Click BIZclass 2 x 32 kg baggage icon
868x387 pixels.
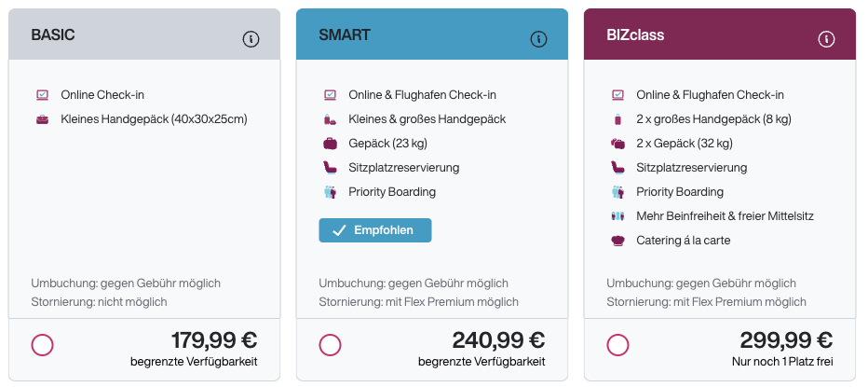coord(617,144)
